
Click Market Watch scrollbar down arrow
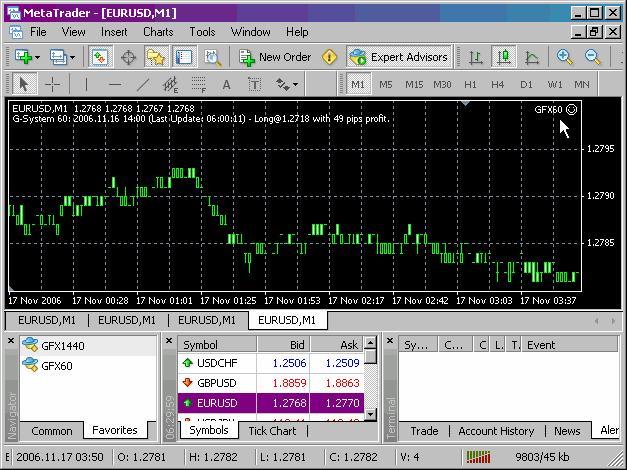(x=371, y=414)
